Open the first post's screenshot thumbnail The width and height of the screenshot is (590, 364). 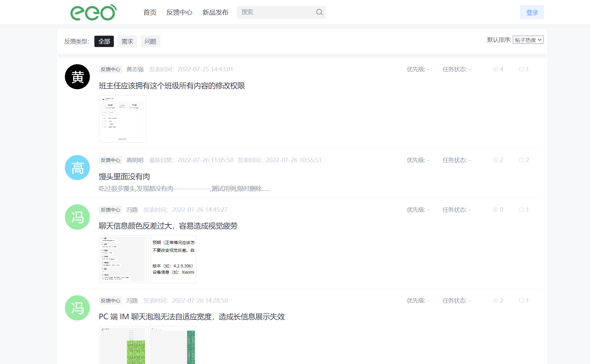(x=123, y=119)
